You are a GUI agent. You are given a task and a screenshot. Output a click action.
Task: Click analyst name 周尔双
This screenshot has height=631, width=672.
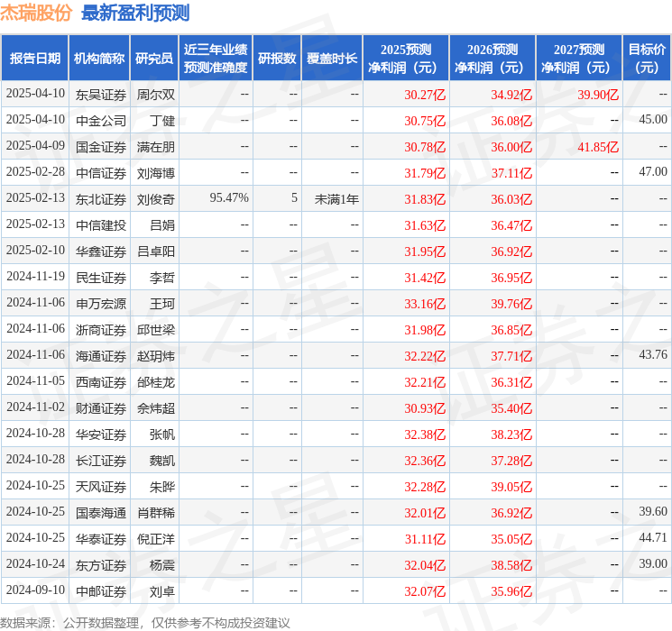click(x=156, y=95)
